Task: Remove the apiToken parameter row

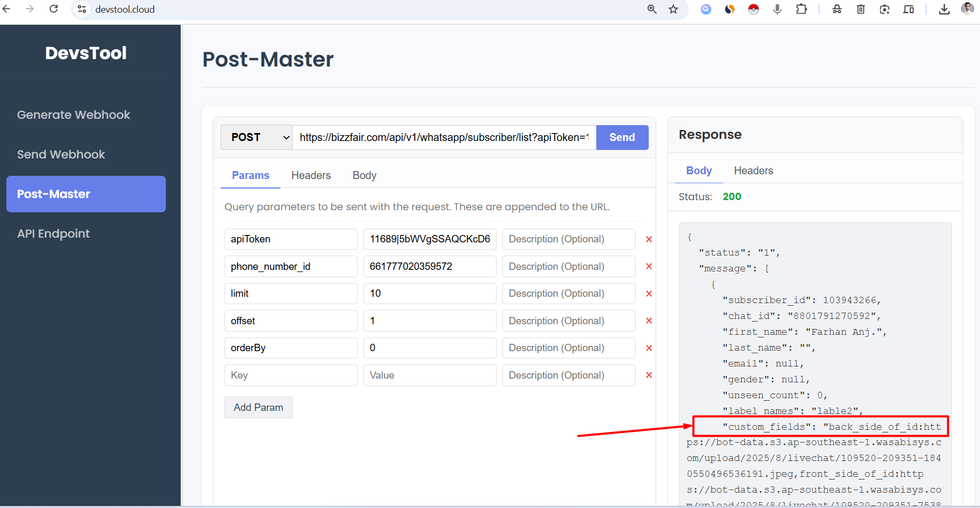Action: (649, 239)
